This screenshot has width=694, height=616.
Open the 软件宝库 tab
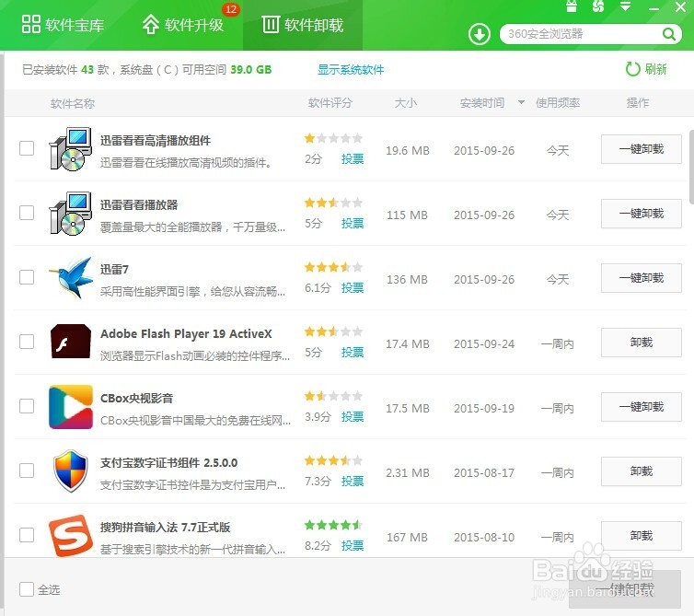[x=63, y=25]
